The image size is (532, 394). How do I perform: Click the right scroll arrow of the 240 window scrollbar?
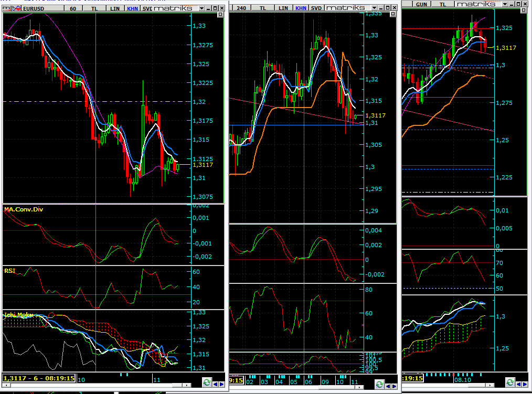coord(360,387)
